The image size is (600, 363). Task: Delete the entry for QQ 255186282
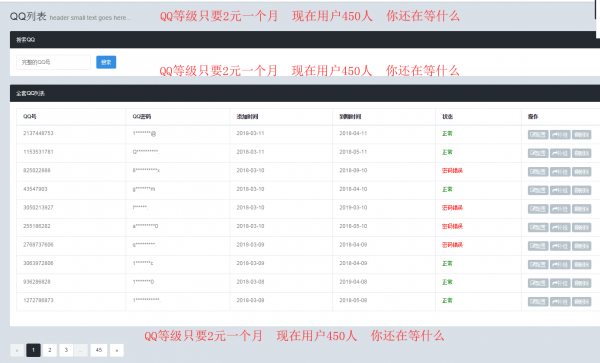(582, 228)
